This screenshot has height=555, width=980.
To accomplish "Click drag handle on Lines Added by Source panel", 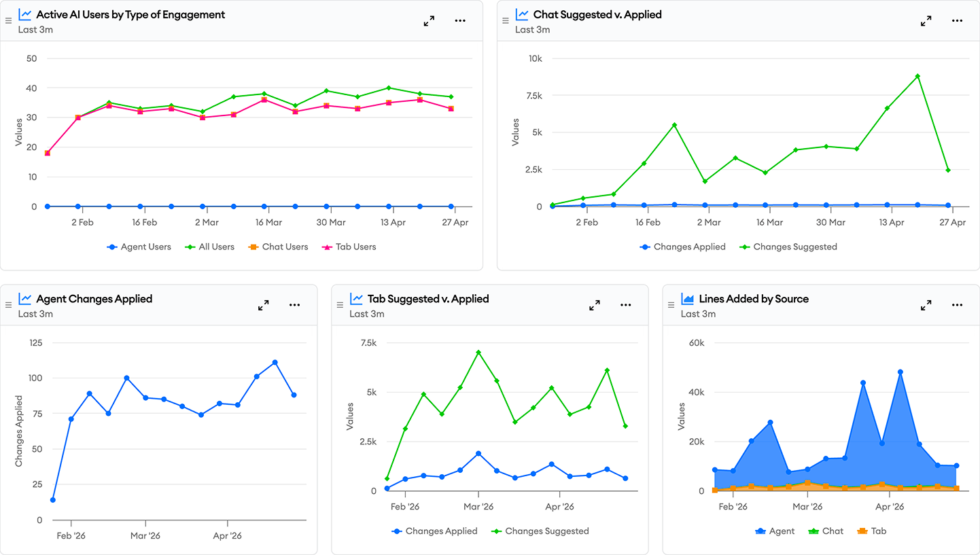I will pos(671,306).
